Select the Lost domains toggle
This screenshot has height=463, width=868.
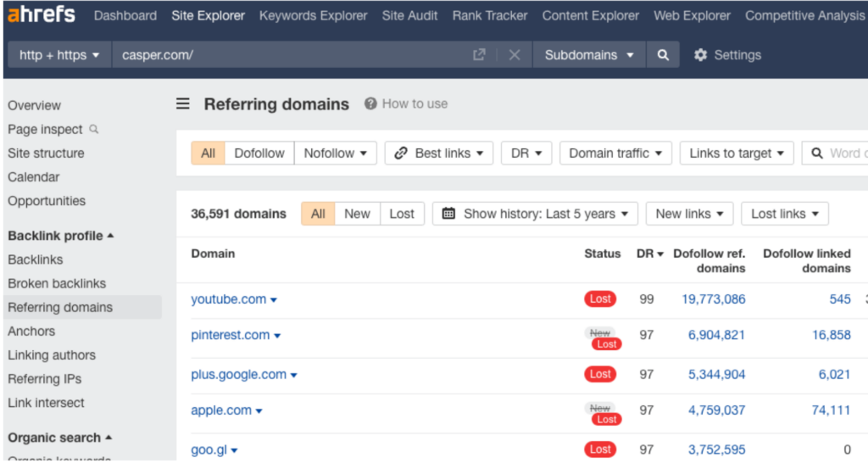click(x=402, y=214)
